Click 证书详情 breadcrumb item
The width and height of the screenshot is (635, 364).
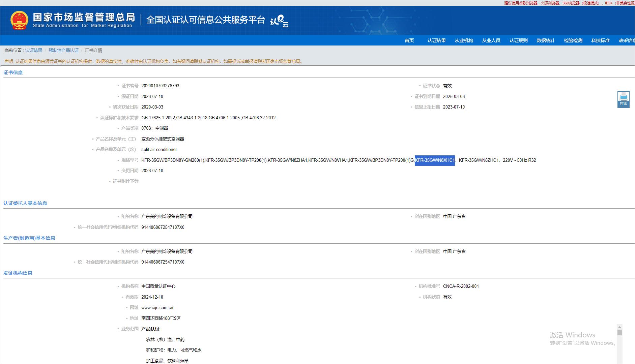click(x=93, y=50)
